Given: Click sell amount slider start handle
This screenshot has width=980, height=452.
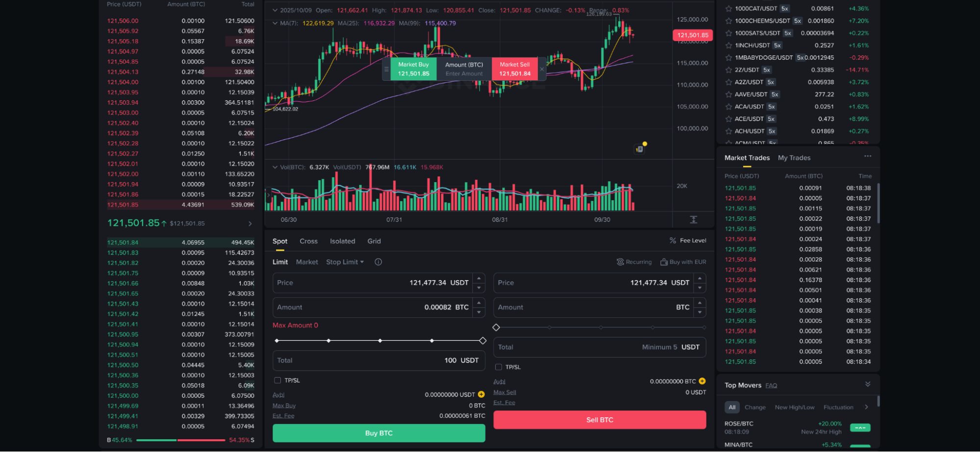Looking at the screenshot, I should (496, 327).
